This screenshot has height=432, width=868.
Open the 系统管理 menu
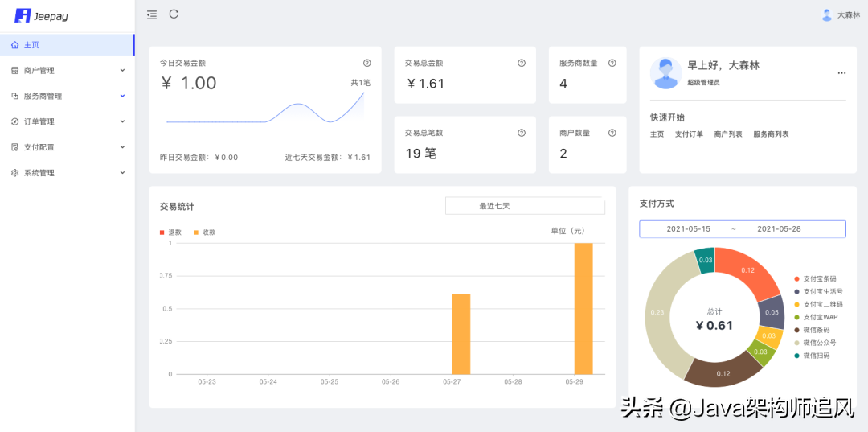[67, 173]
